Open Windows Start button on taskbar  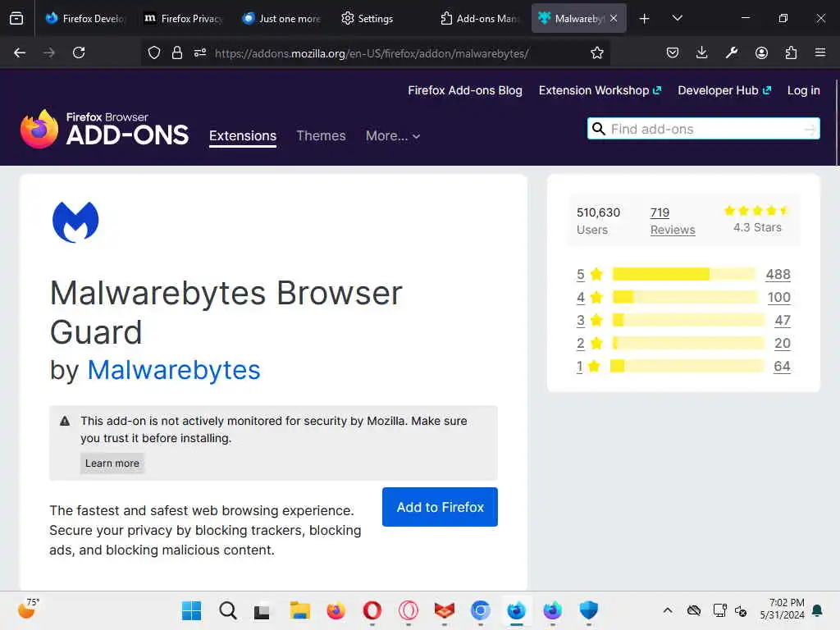pos(191,610)
